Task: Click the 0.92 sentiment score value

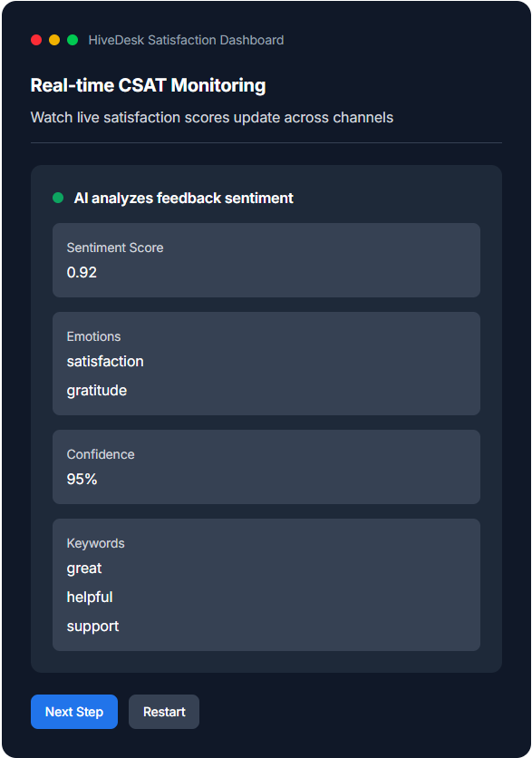Action: 82,272
